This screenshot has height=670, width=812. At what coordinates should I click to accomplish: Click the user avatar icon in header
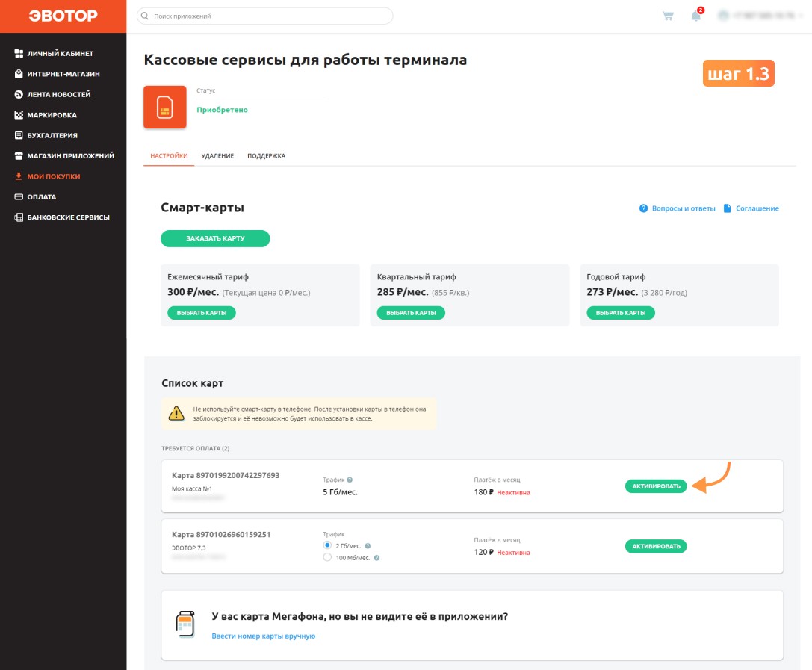point(723,16)
